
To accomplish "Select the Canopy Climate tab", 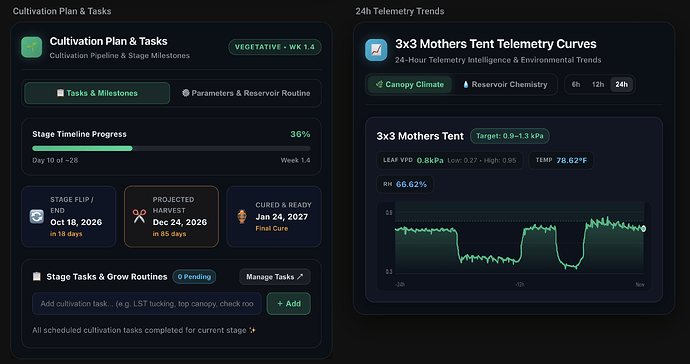I will coord(410,84).
